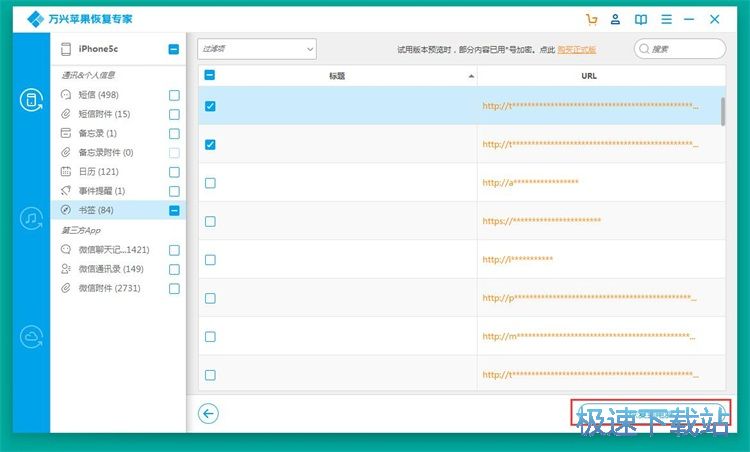Click the 标题 column header
Image resolution: width=750 pixels, height=452 pixels.
click(337, 76)
